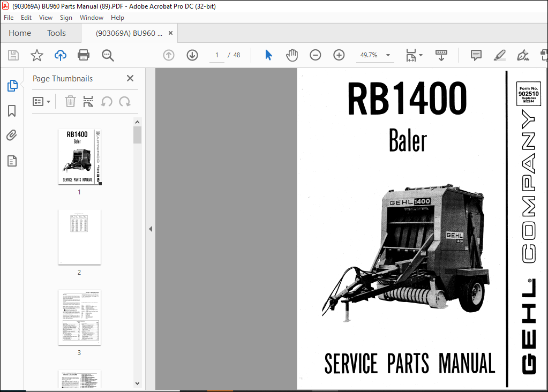Open the Layers/content panel icon

pos(12,161)
